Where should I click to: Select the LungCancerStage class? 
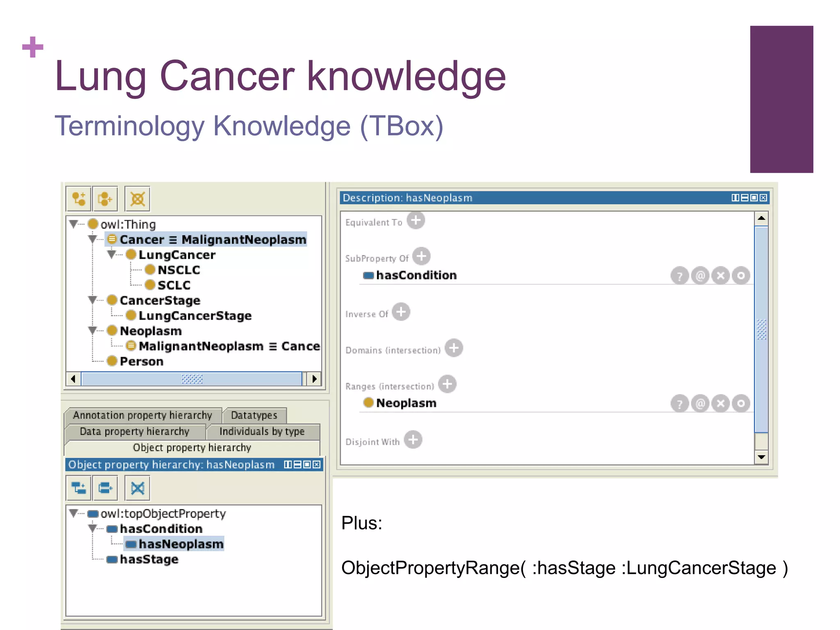coord(189,315)
